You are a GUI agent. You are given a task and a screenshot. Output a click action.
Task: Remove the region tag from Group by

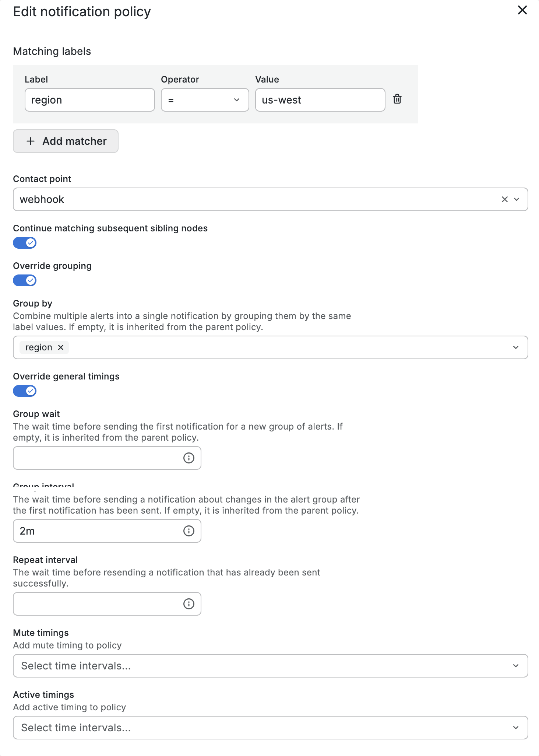[x=61, y=347]
